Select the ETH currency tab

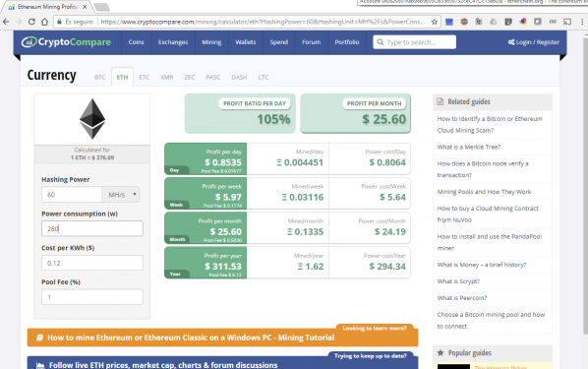click(122, 78)
